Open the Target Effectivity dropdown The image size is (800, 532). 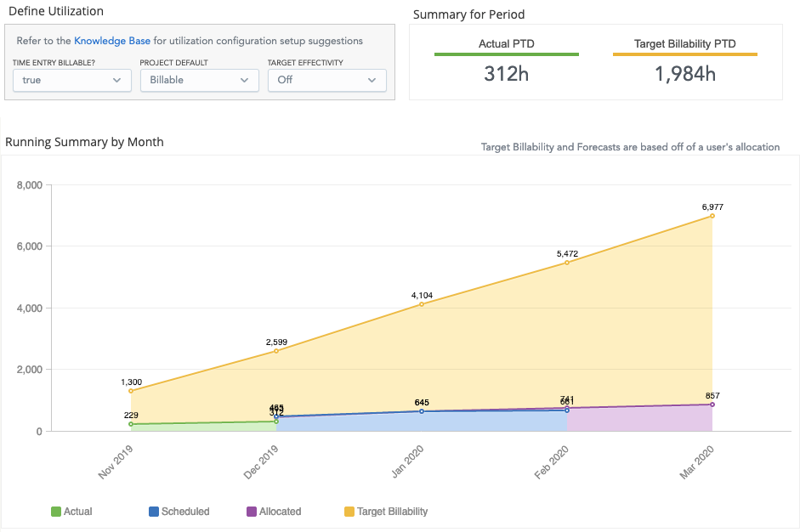coord(327,80)
